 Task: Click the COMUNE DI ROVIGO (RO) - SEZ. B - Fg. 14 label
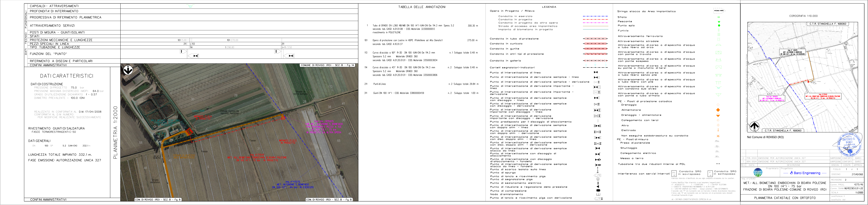(x=327, y=65)
